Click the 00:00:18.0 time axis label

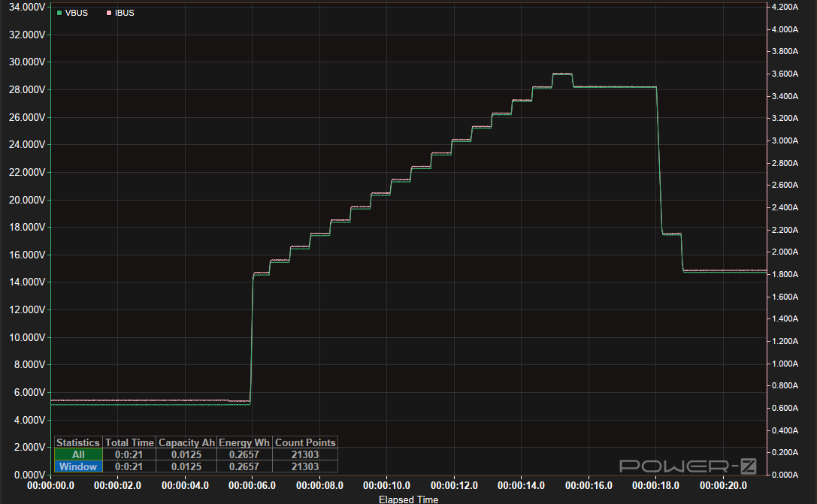point(655,486)
